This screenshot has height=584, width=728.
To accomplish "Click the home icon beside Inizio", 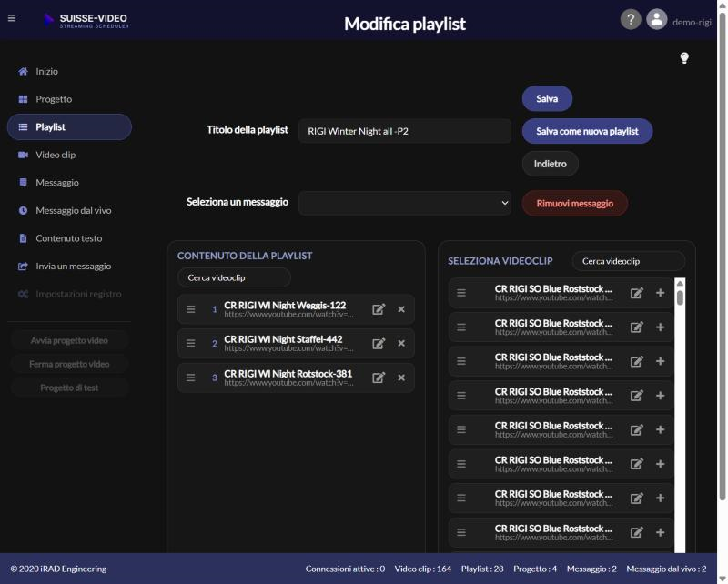I will [x=23, y=71].
